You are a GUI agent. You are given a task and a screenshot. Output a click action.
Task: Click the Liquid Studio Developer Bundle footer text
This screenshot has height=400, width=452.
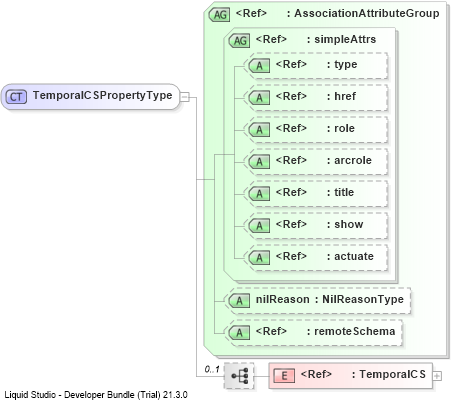pos(96,395)
